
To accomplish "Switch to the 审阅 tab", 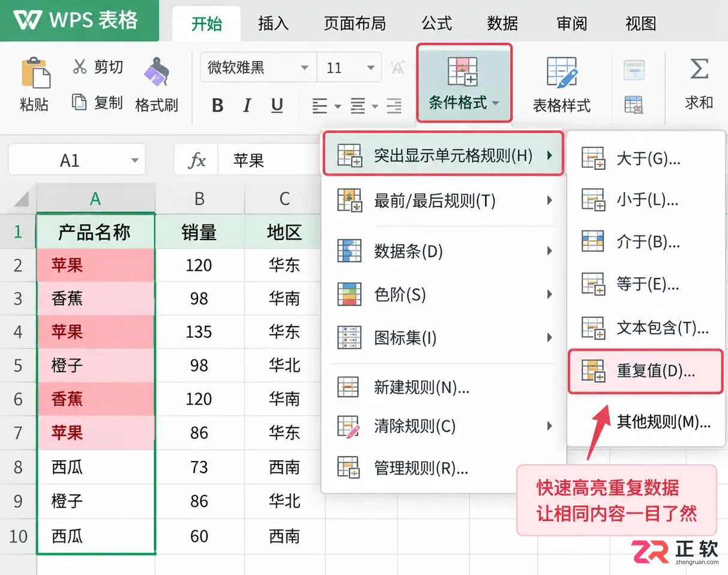I will (572, 23).
